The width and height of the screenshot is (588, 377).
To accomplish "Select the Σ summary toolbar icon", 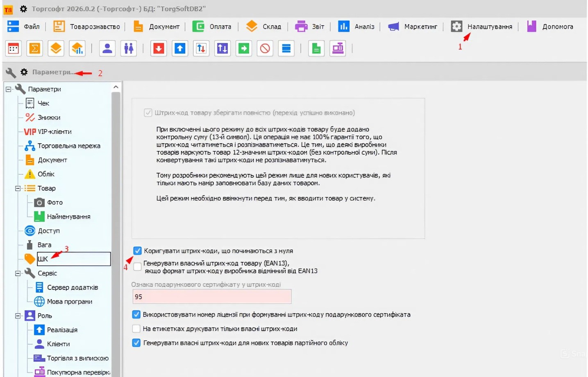I will pos(34,48).
